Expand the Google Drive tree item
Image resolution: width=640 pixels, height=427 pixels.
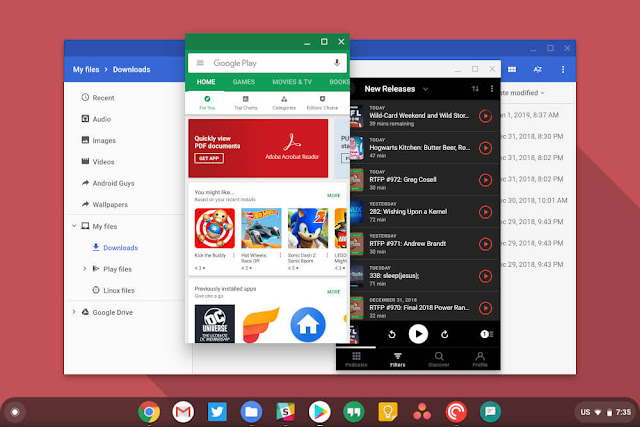pos(74,312)
